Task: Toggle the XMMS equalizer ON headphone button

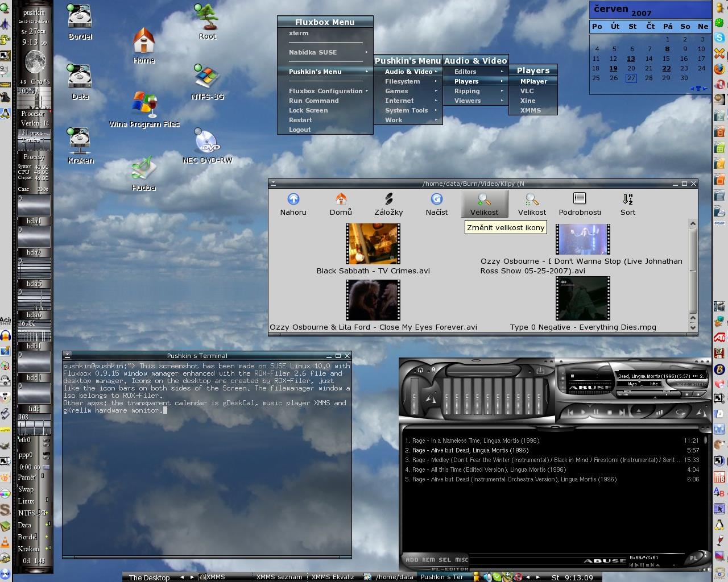Action: pos(421,369)
